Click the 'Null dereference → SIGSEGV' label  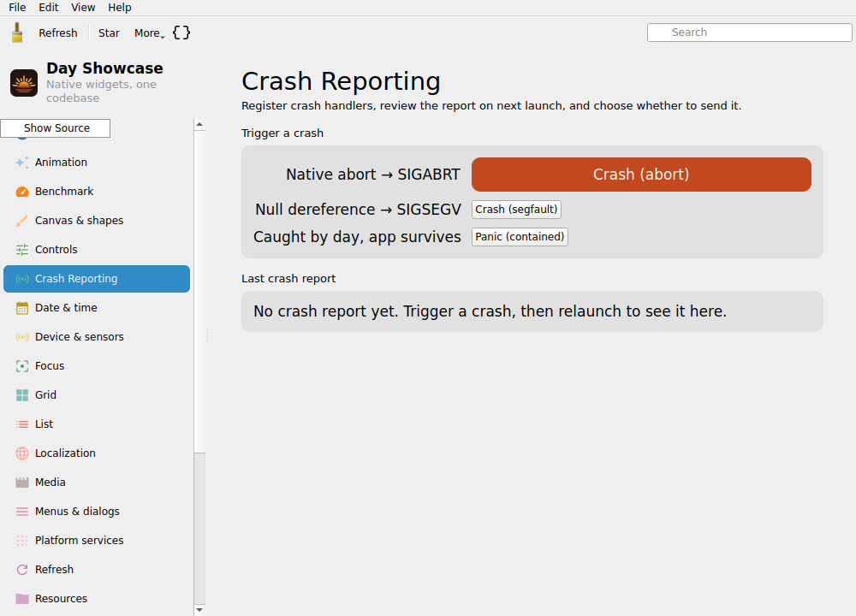[x=358, y=210]
